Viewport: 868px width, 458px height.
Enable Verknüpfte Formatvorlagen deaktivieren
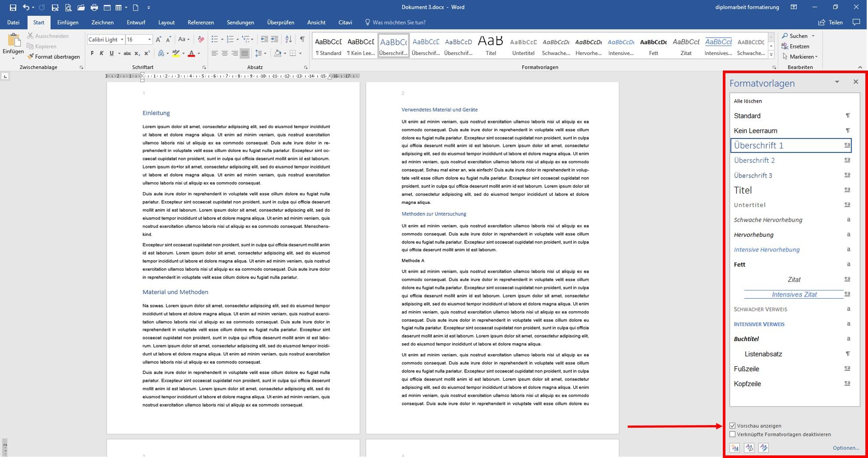point(733,434)
